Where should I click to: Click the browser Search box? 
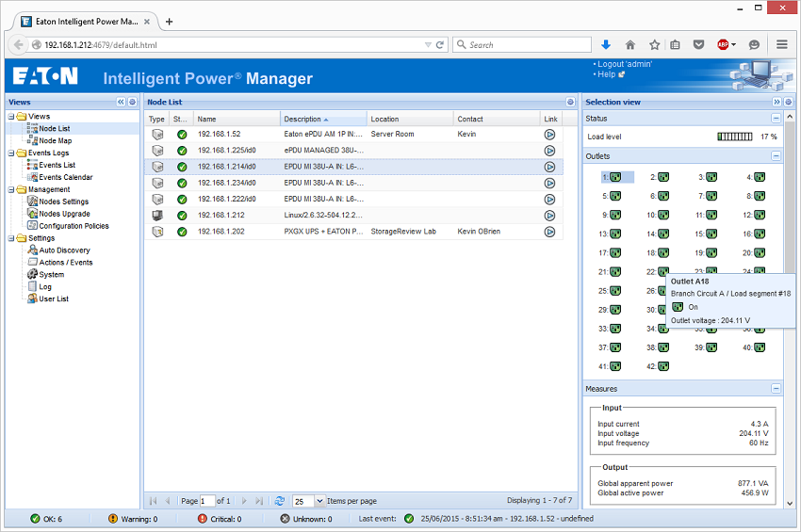tap(521, 45)
